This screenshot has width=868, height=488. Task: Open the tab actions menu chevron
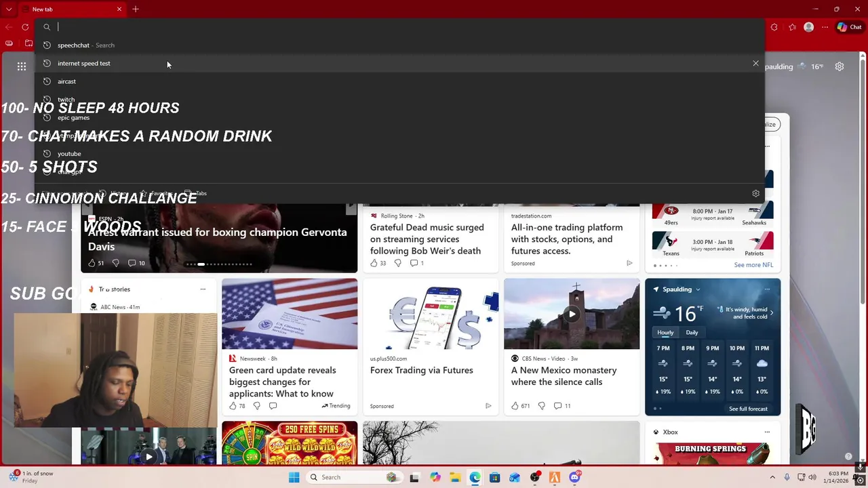pos(9,9)
